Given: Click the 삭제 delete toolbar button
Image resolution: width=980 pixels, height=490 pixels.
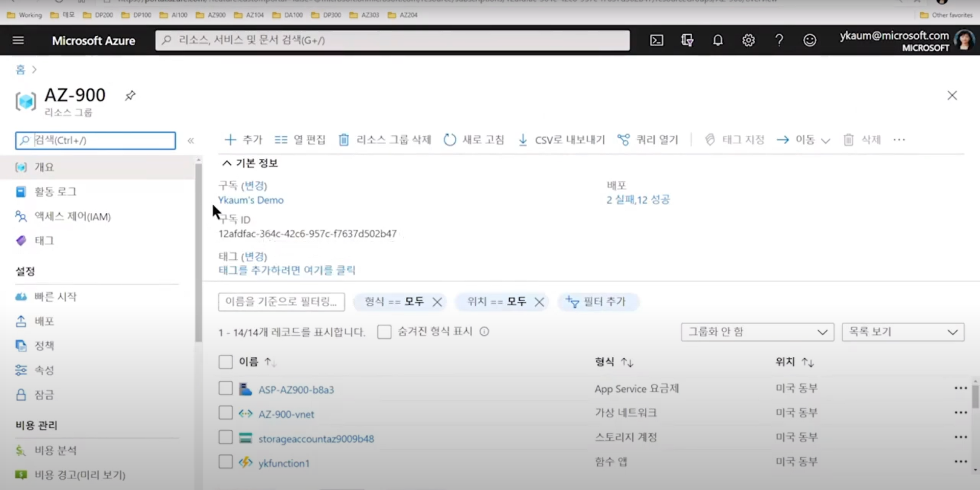Looking at the screenshot, I should click(x=862, y=139).
